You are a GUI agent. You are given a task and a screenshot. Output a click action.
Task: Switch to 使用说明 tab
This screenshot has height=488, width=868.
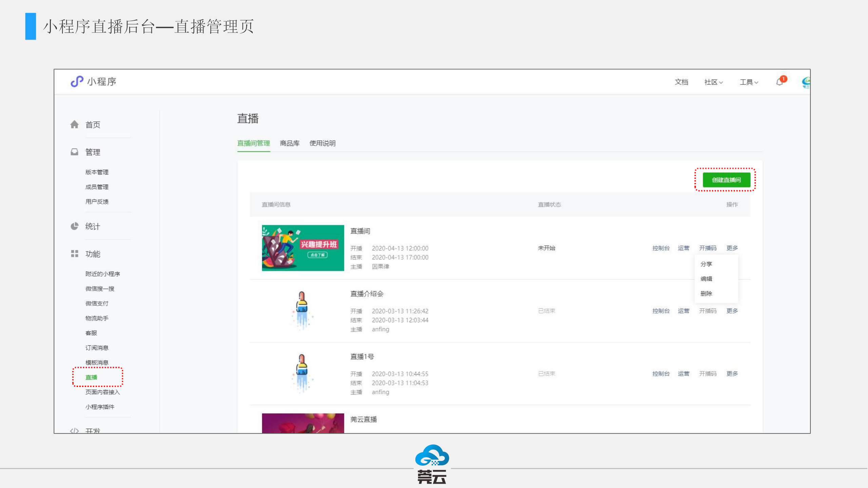pyautogui.click(x=322, y=143)
